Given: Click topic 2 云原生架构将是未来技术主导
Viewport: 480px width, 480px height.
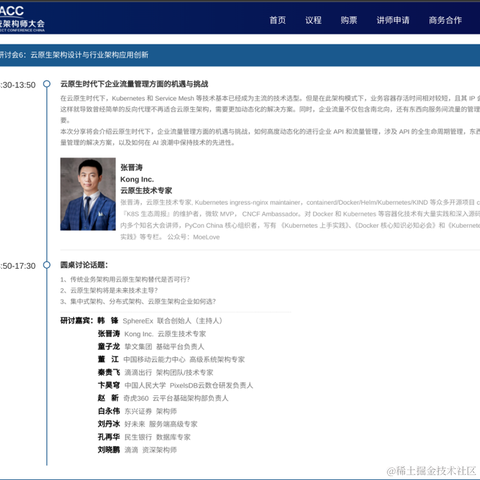Looking at the screenshot, I should [109, 290].
